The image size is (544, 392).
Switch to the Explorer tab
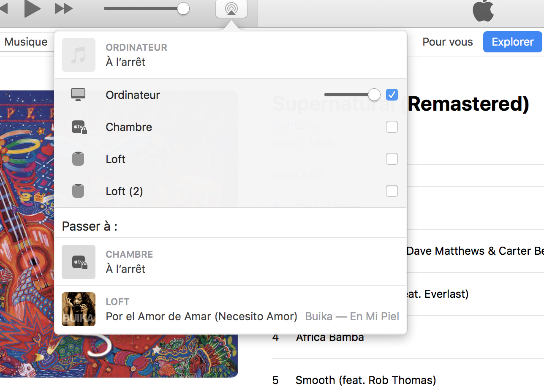pyautogui.click(x=512, y=42)
